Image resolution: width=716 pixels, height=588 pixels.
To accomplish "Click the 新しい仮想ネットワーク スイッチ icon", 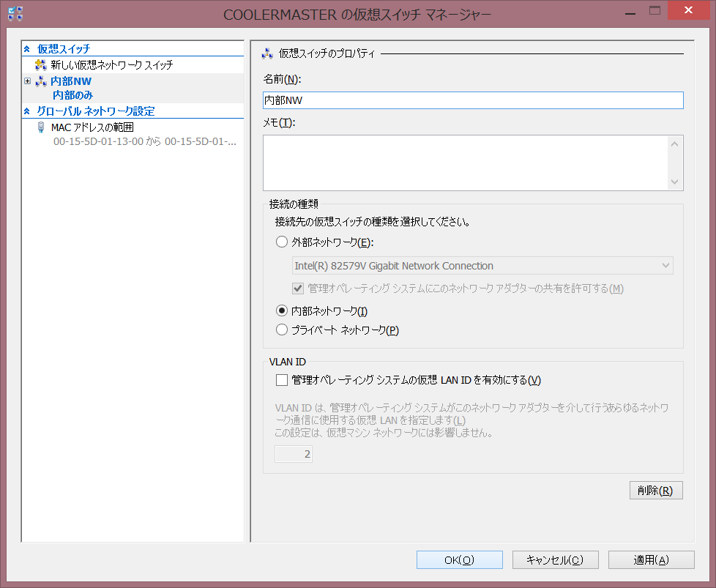I will pyautogui.click(x=41, y=65).
